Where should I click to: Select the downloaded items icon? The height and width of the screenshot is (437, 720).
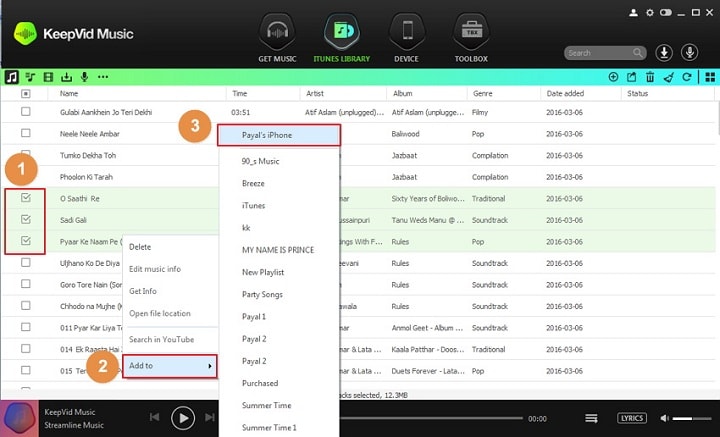pos(67,77)
